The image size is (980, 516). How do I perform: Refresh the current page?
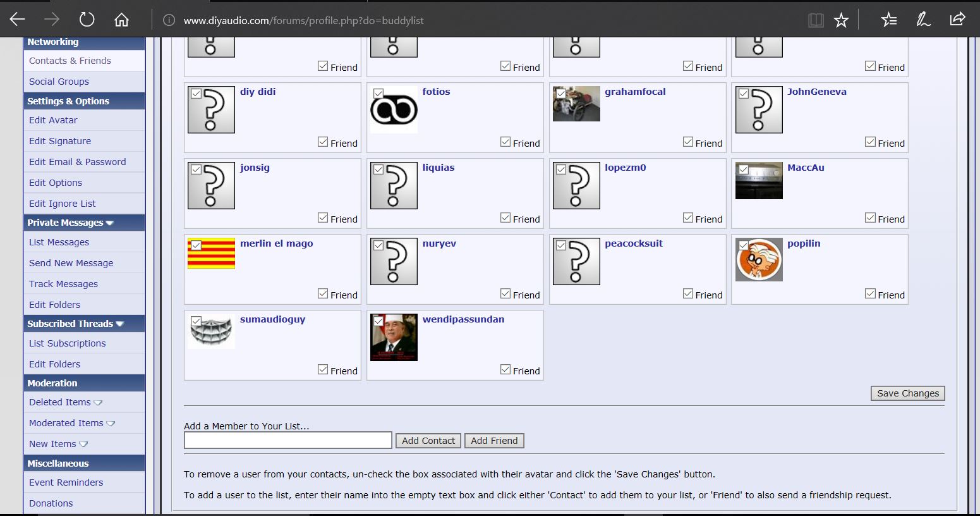click(x=87, y=20)
